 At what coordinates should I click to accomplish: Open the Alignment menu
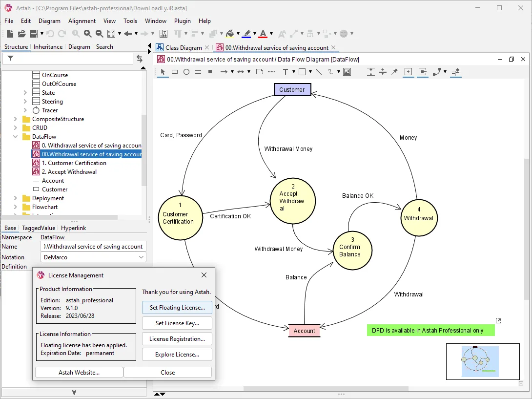(x=82, y=21)
